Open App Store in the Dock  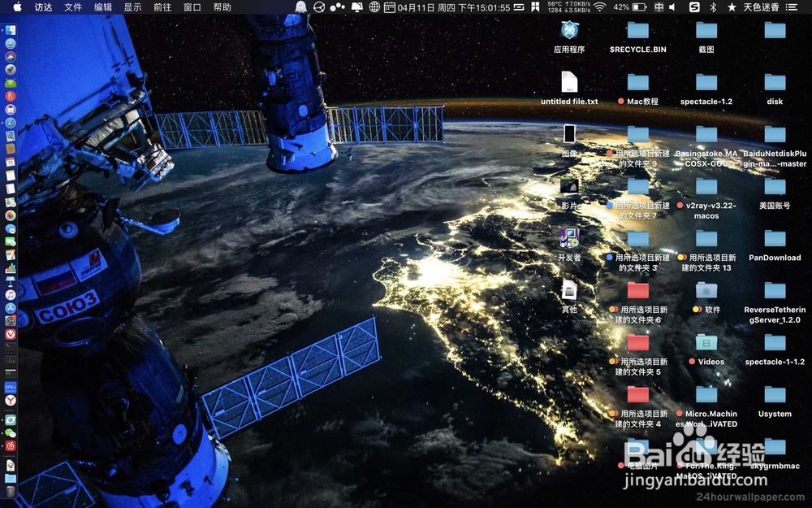pos(11,308)
